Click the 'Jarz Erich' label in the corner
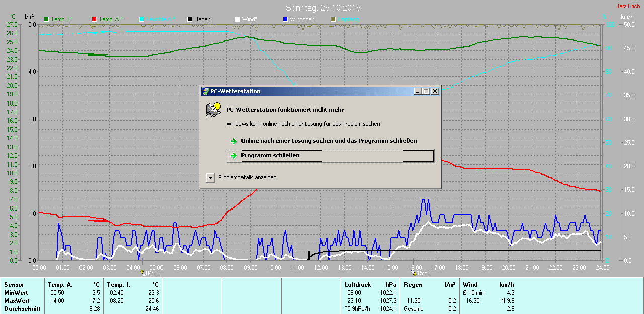The image size is (644, 314). 628,6
